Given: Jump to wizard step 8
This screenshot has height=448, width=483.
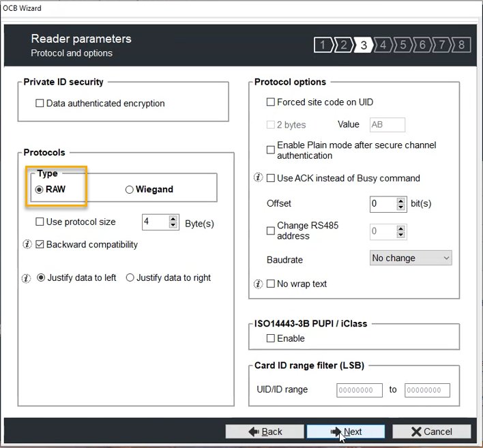Looking at the screenshot, I should (x=462, y=46).
